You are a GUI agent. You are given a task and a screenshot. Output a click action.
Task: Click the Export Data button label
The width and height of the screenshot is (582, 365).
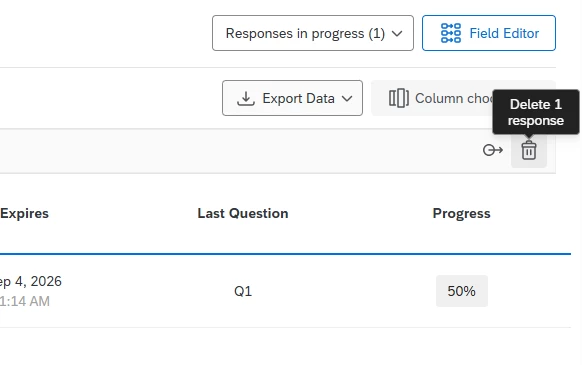(298, 98)
